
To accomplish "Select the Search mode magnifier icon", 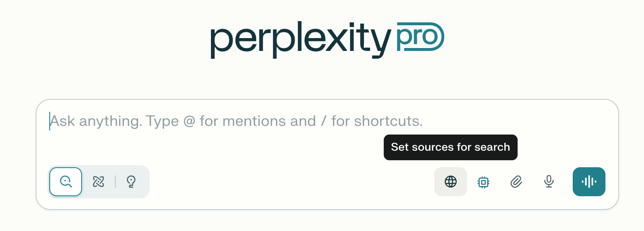I will [66, 181].
